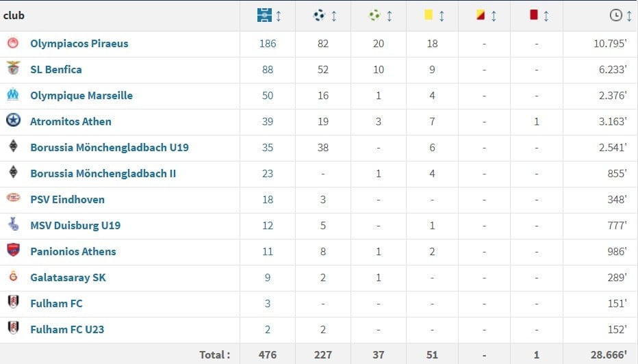This screenshot has width=638, height=364.
Task: Click the appearances pitch icon column header
Action: [264, 16]
